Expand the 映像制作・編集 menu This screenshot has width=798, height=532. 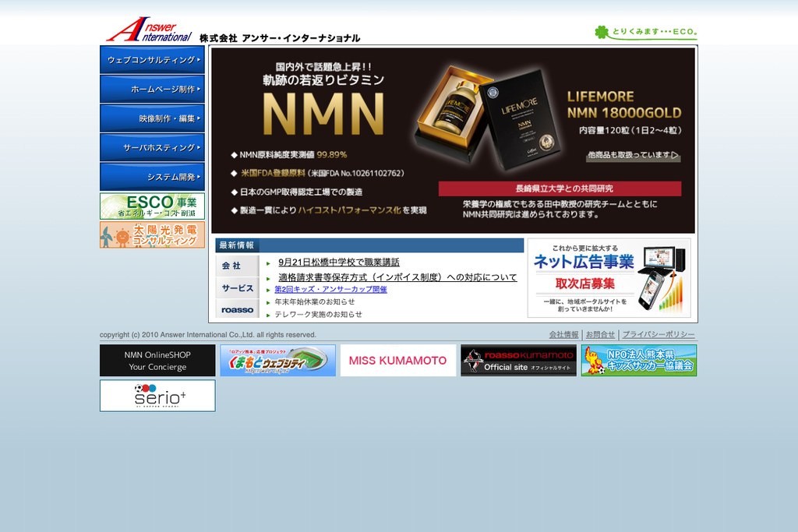click(152, 118)
